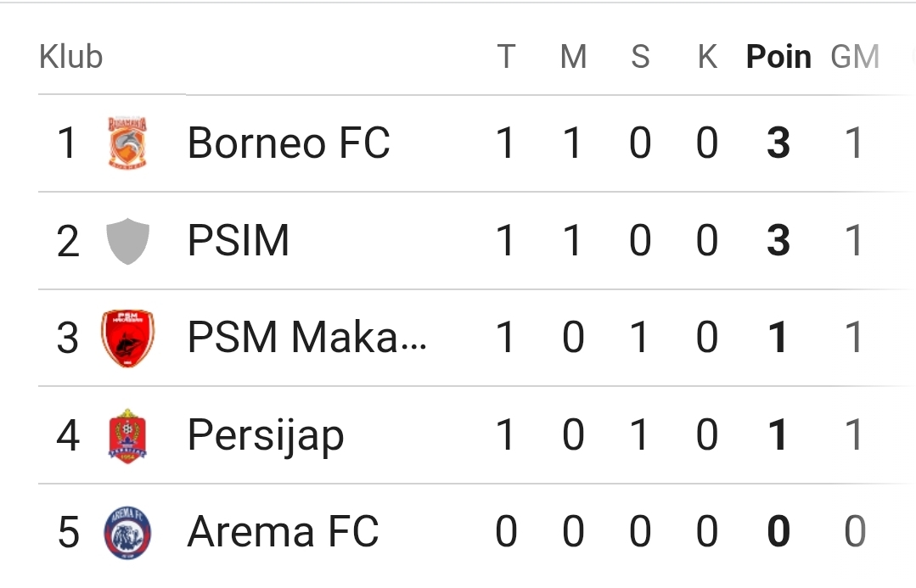Image resolution: width=916 pixels, height=588 pixels.
Task: Click the T matches-played column header
Action: click(x=506, y=57)
